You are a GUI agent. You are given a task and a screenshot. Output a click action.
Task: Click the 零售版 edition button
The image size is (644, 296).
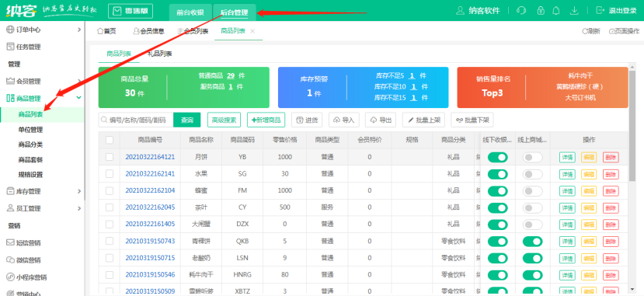(131, 11)
